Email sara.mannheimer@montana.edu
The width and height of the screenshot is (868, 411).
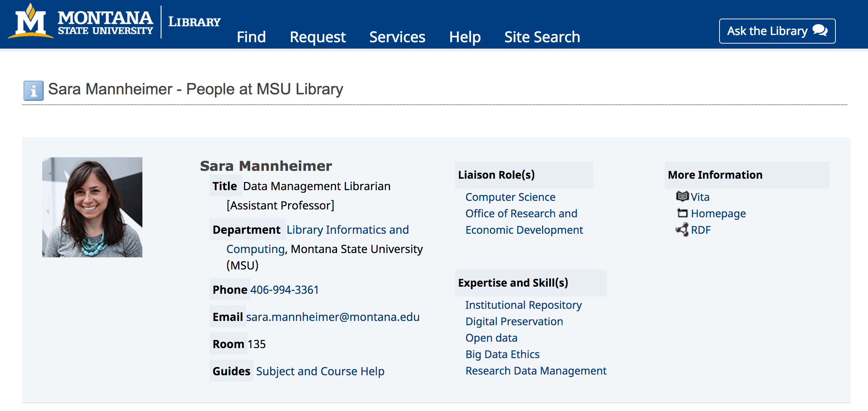[332, 317]
